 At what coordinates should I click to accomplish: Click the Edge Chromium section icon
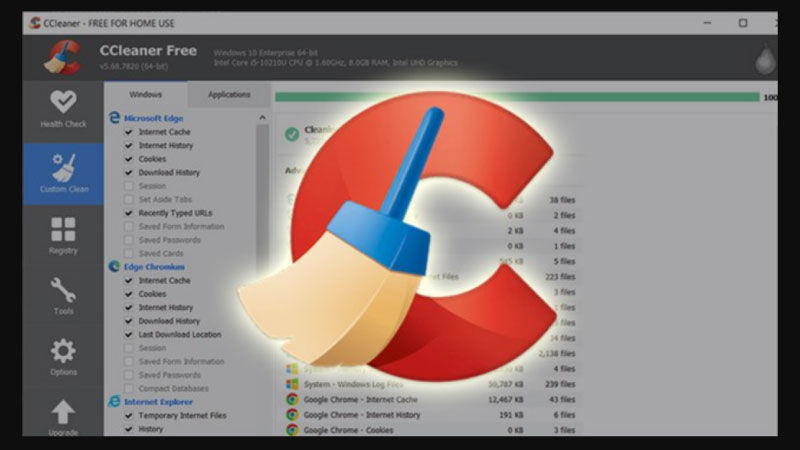(114, 266)
